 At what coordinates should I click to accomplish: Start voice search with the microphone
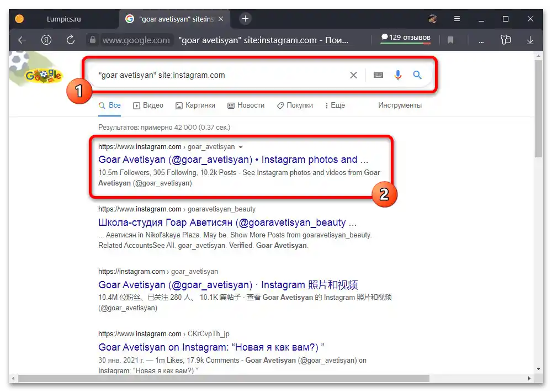398,75
